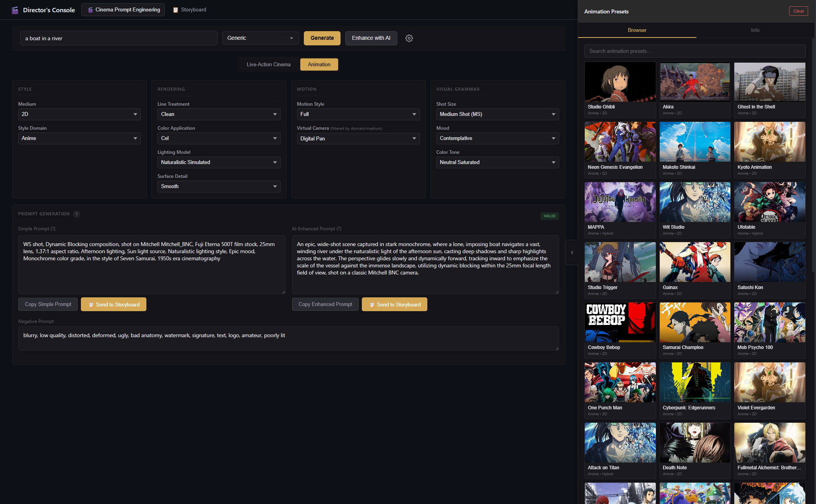Select the Animation mode toggle

point(319,65)
